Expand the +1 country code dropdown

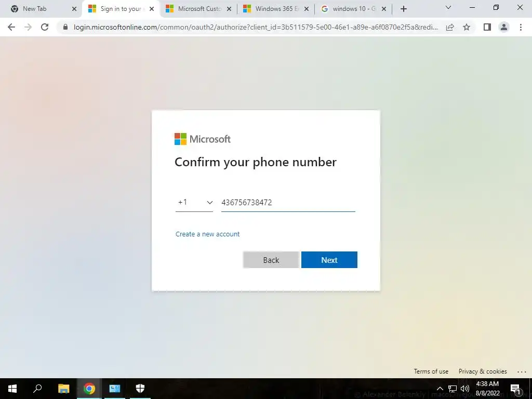tap(194, 203)
